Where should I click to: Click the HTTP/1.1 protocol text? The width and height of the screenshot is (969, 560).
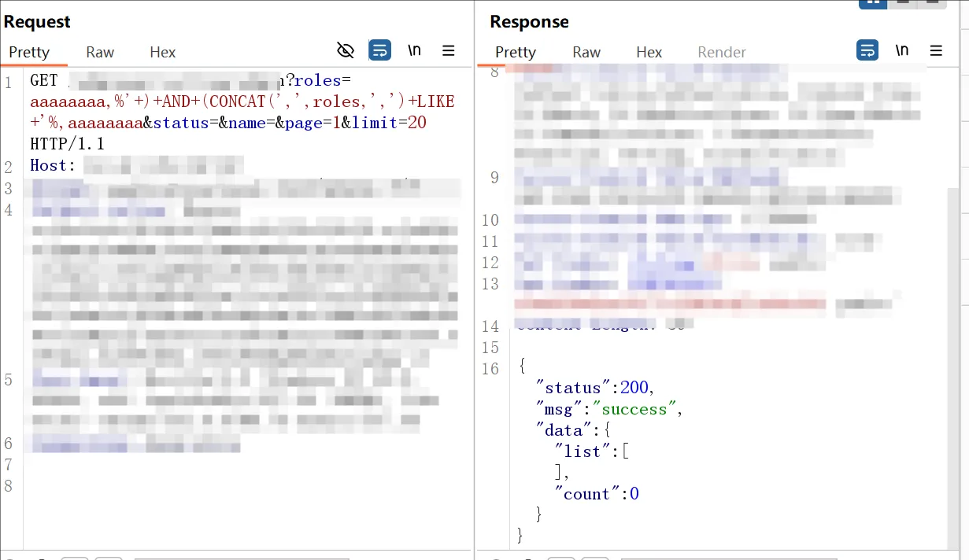(x=67, y=145)
